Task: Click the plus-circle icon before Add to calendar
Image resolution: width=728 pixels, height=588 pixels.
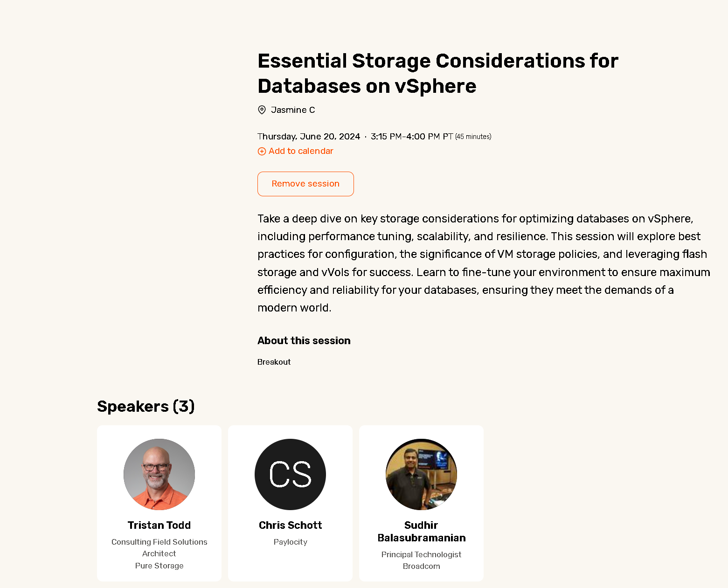Action: (262, 152)
